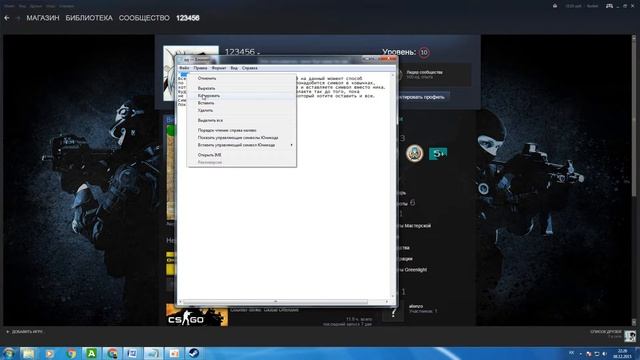640x360 pixels.
Task: Open the Windows Start menu orb
Action: (x=9, y=353)
